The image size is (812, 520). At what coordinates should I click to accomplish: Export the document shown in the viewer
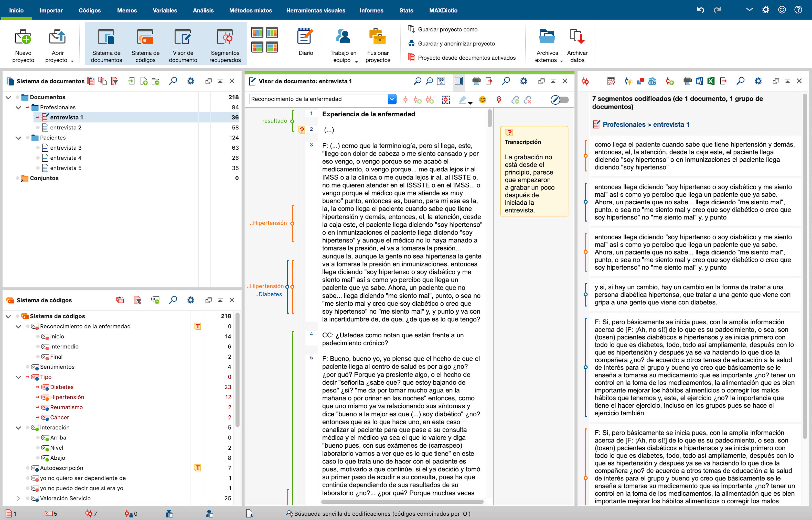coord(489,81)
